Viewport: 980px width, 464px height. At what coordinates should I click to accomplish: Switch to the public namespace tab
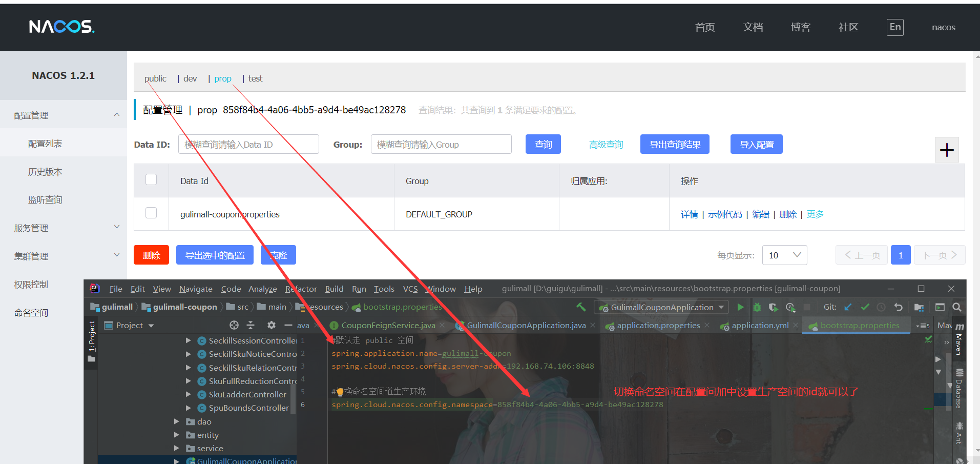point(155,78)
